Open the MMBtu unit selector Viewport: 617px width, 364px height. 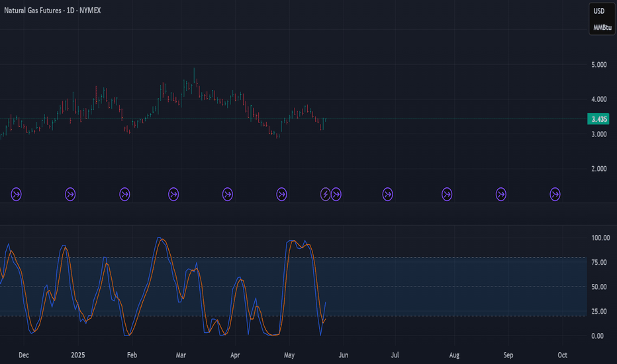click(602, 28)
